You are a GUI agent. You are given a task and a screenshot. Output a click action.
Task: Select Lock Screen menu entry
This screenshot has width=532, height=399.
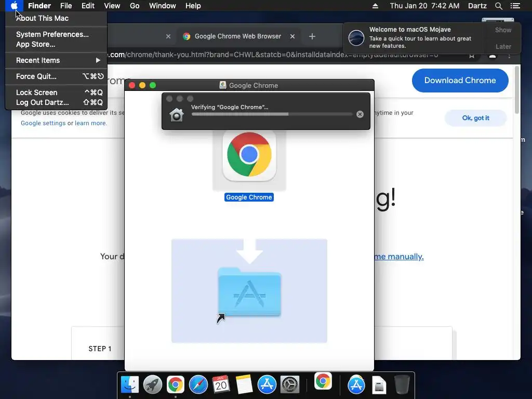click(x=56, y=92)
